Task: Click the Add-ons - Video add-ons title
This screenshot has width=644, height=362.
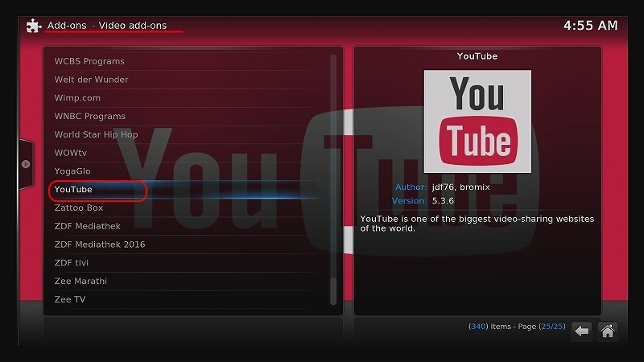Action: click(x=107, y=26)
